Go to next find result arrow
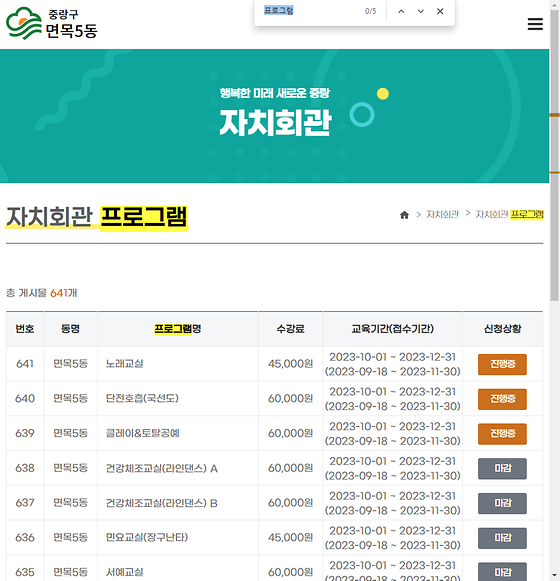This screenshot has width=560, height=581. 421,11
